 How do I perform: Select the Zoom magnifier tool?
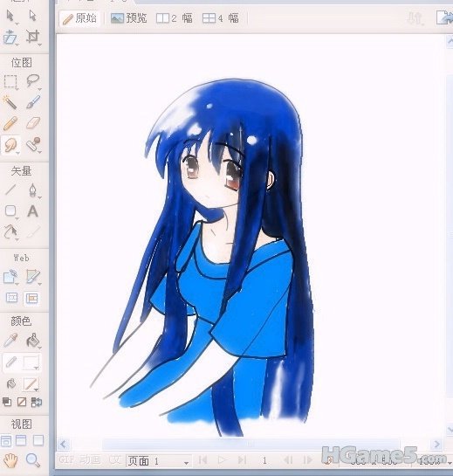33,460
